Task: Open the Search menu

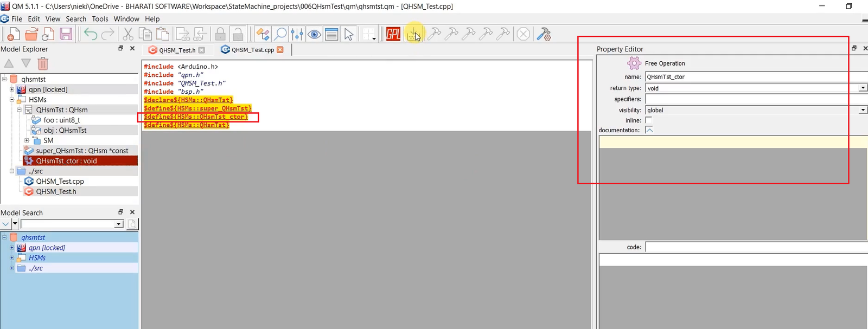Action: tap(76, 19)
